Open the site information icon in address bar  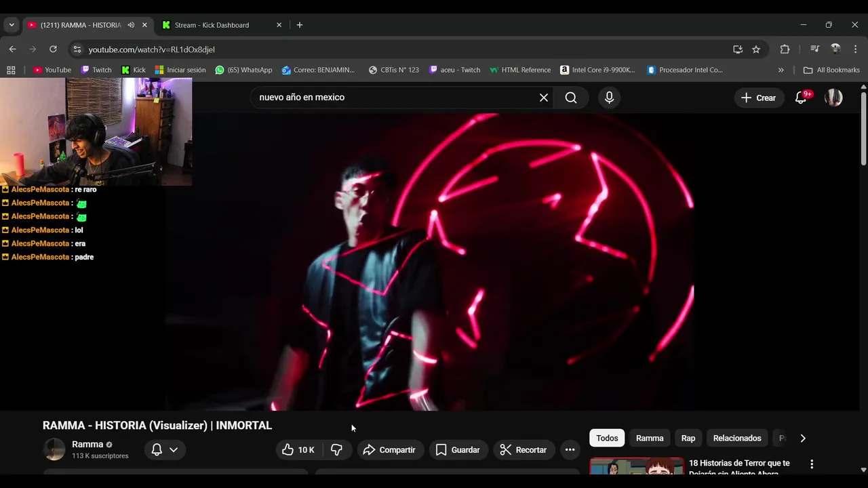point(77,49)
